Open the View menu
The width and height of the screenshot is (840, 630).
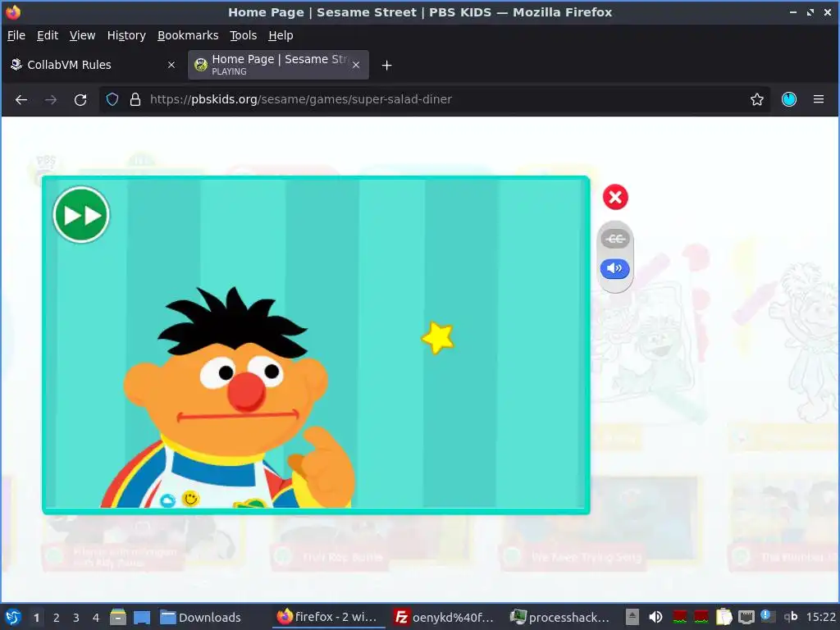(x=82, y=35)
